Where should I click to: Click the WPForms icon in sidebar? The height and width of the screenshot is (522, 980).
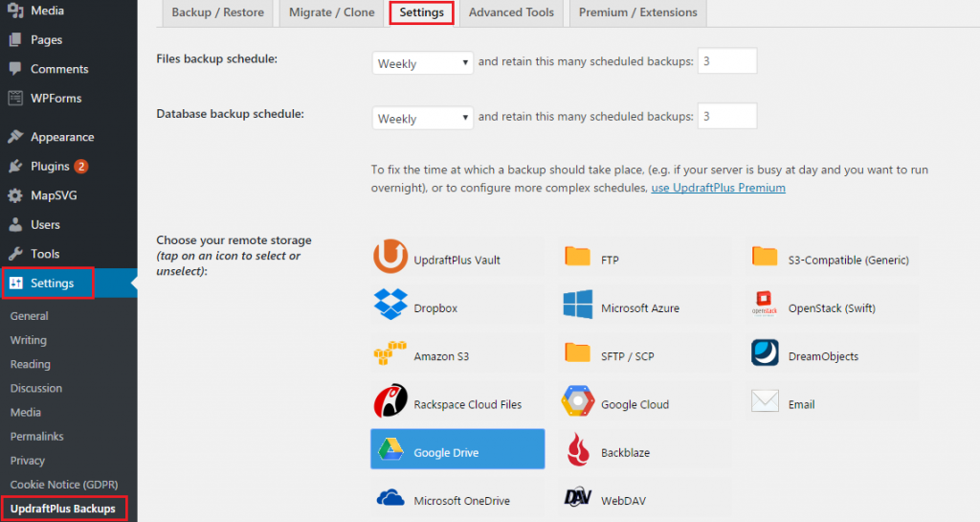(x=15, y=98)
